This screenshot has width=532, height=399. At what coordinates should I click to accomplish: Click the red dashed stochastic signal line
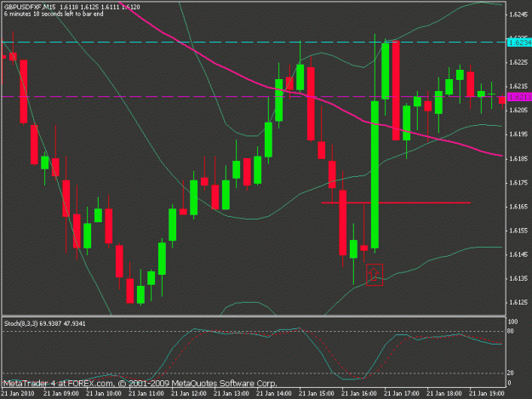click(343, 369)
